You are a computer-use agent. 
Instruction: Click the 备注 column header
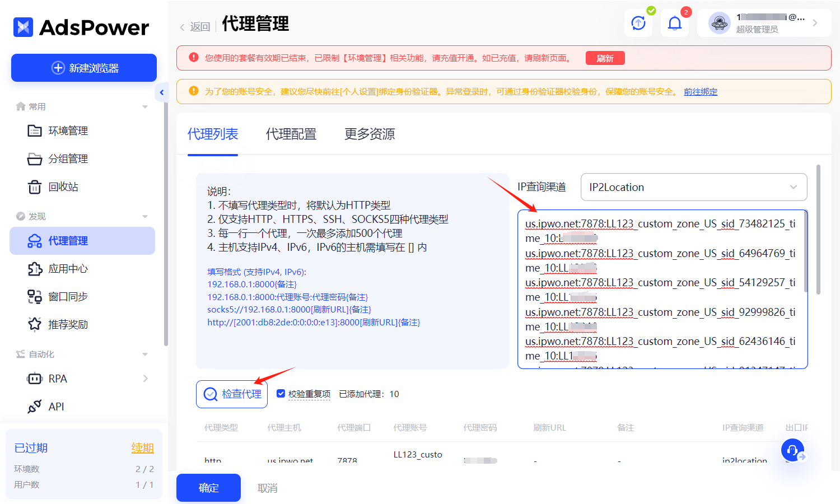626,428
